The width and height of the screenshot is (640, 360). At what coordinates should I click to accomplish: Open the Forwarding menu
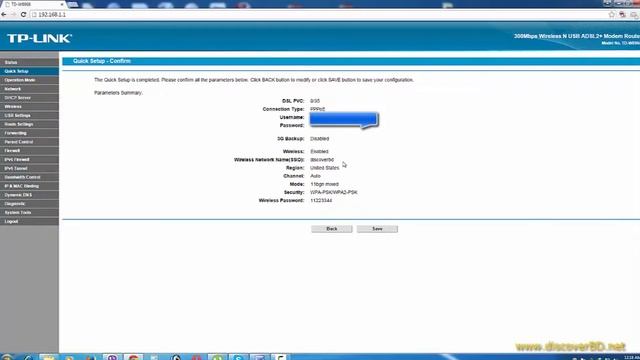(x=29, y=133)
